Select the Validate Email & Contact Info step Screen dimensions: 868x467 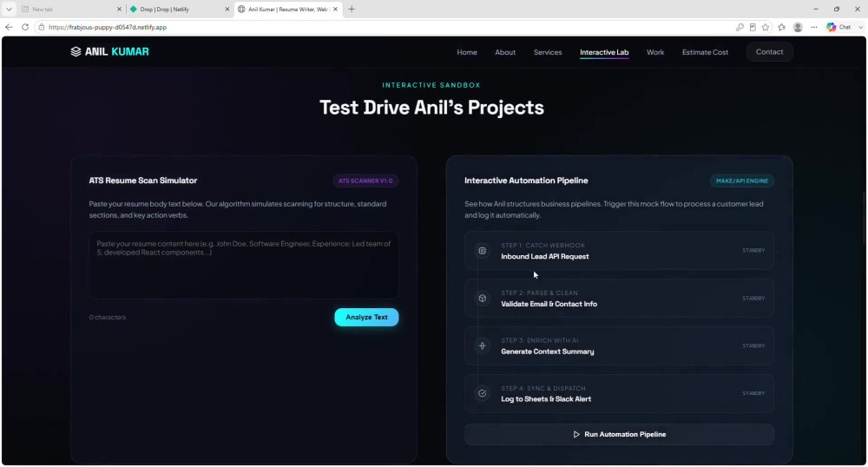coord(619,299)
